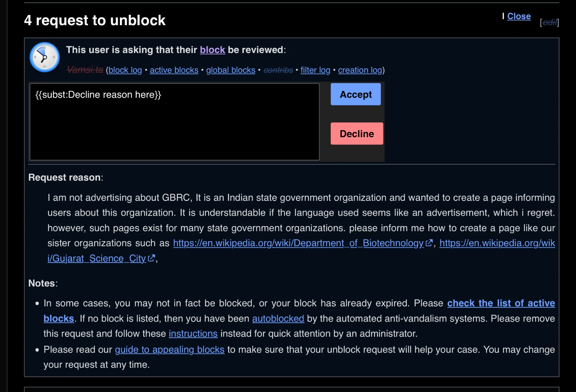Viewport: 576px width, 392px height.
Task: Open the autoblocked link in the notes
Action: coord(278,318)
